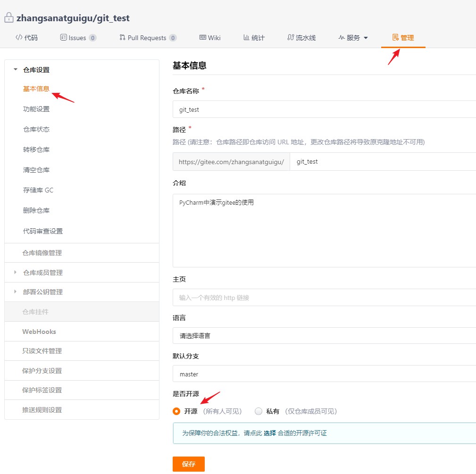Open 转移仓库 in the sidebar
Viewport: 476px width, 474px height.
pyautogui.click(x=36, y=150)
